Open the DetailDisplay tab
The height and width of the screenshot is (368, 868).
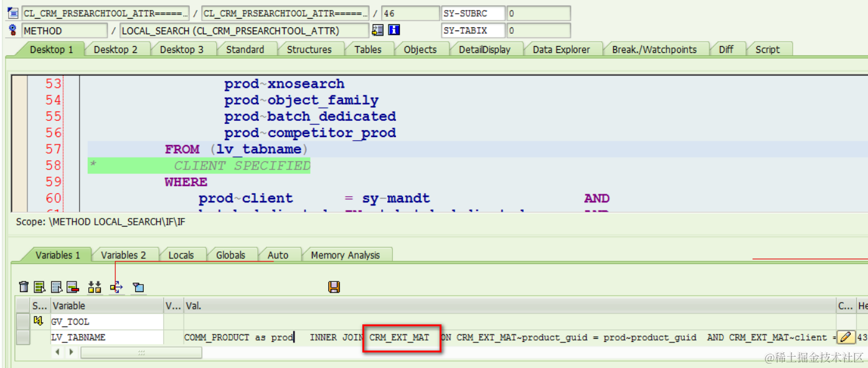tap(484, 49)
